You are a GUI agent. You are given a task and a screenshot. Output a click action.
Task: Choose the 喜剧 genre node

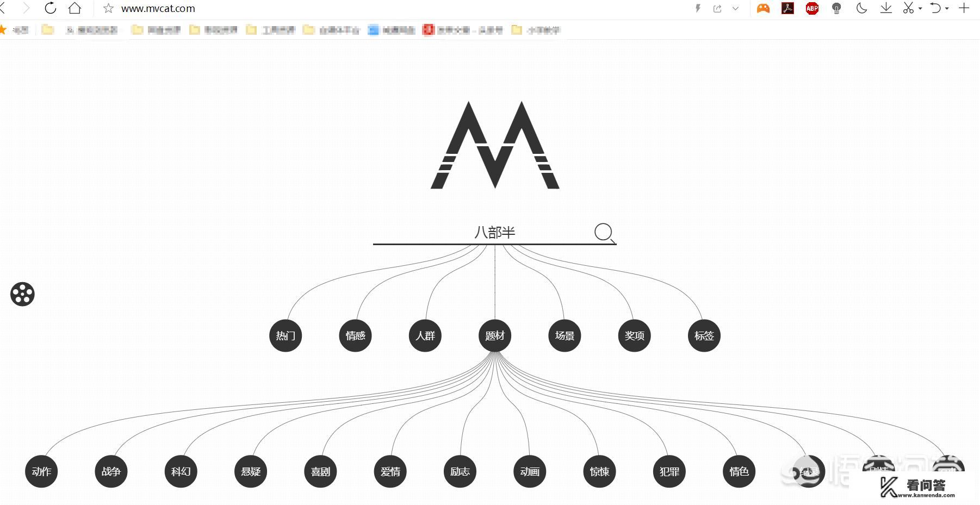320,471
